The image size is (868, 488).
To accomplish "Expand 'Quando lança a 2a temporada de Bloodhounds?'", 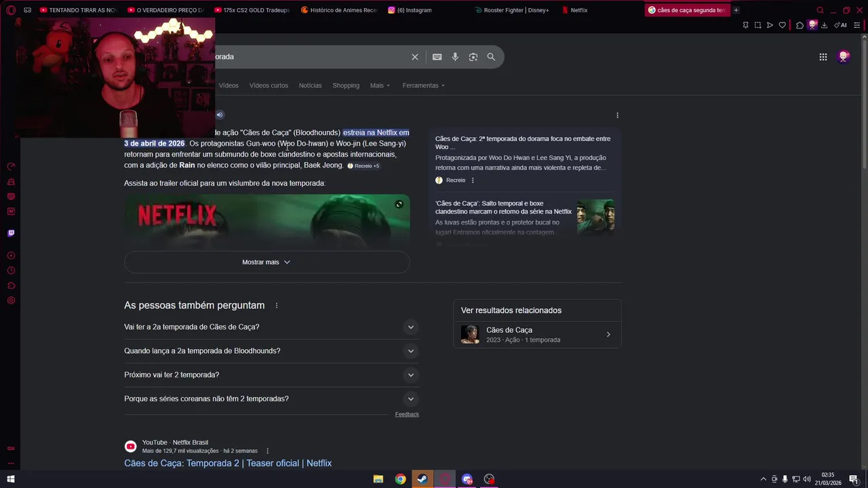I will pyautogui.click(x=271, y=351).
